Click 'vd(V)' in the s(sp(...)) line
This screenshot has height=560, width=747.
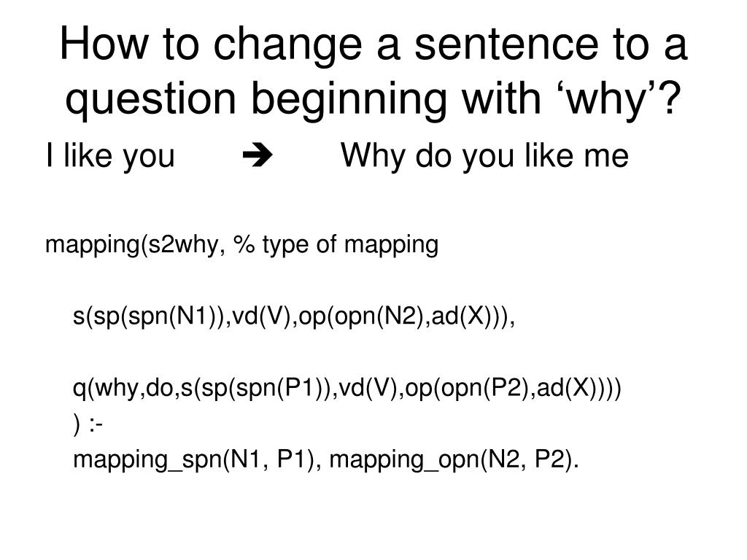coord(261,316)
